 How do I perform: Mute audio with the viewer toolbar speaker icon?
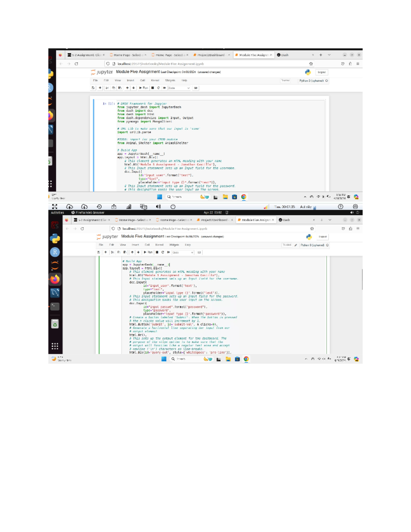(158, 207)
